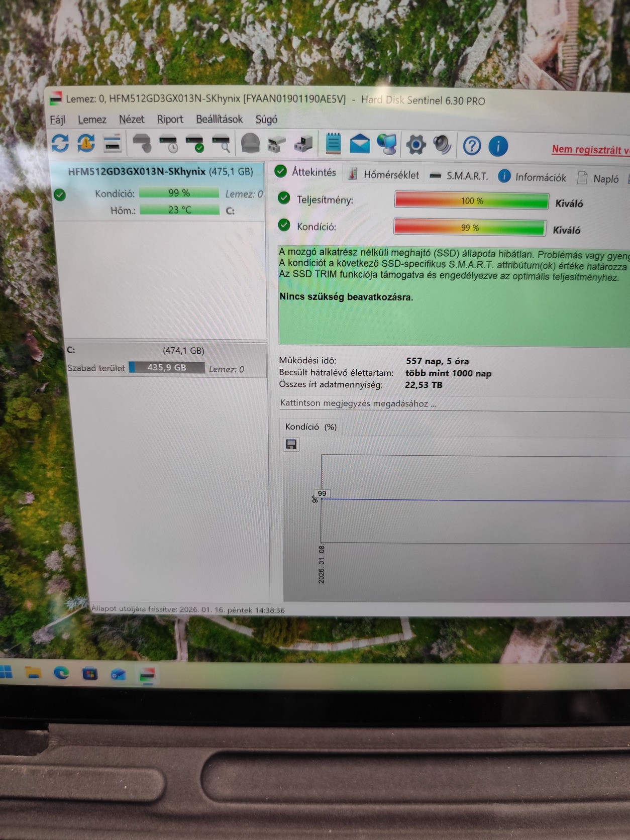Open Outlook from the taskbar

[119, 674]
